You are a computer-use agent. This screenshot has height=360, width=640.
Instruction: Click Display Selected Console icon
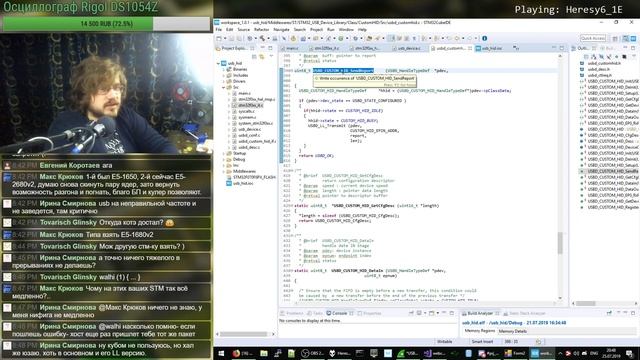tap(419, 313)
